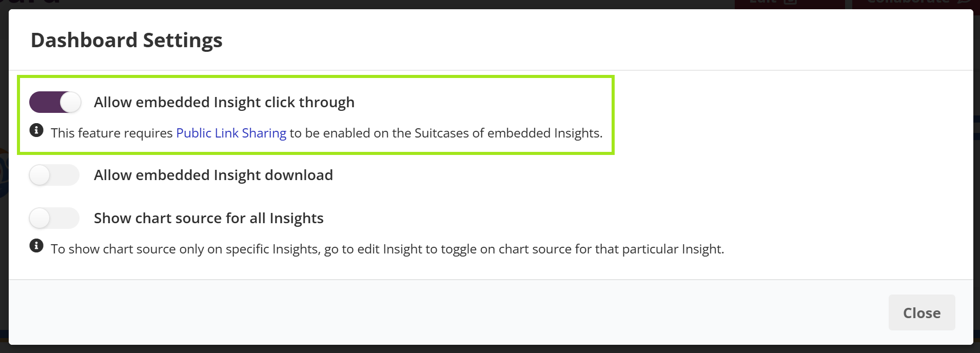The width and height of the screenshot is (980, 353).
Task: Click the dark title text behind dialog's top-left
Action: [31, 2]
